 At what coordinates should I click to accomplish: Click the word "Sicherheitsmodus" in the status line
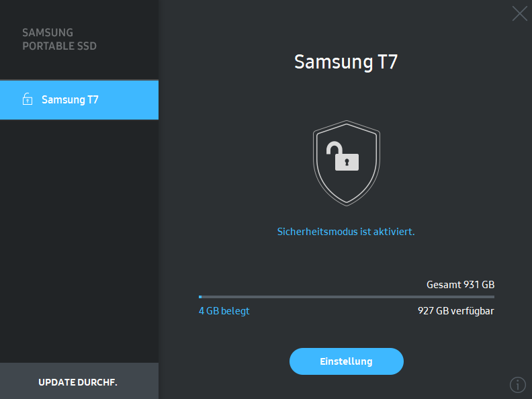pyautogui.click(x=316, y=231)
